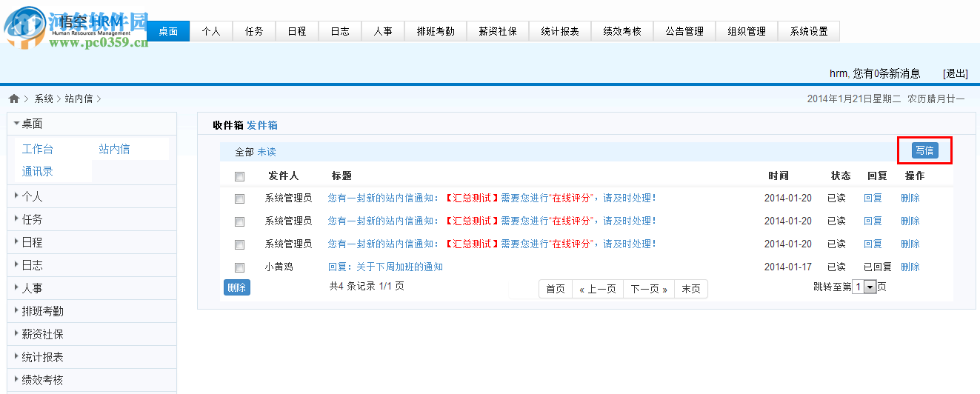Screen dimensions: 980x394
Task: Open the 日程 top navigation tab
Action: coord(298,31)
